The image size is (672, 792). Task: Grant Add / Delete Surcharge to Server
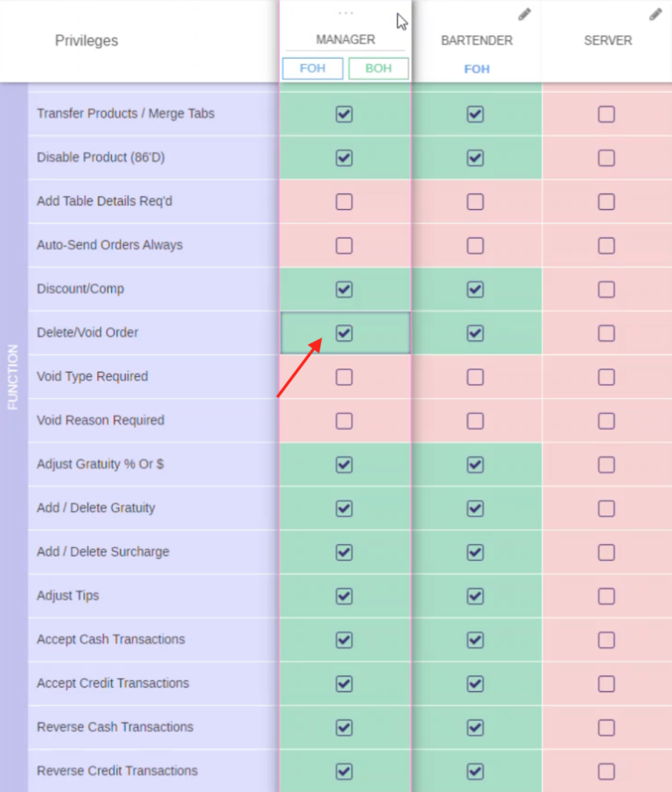click(606, 552)
